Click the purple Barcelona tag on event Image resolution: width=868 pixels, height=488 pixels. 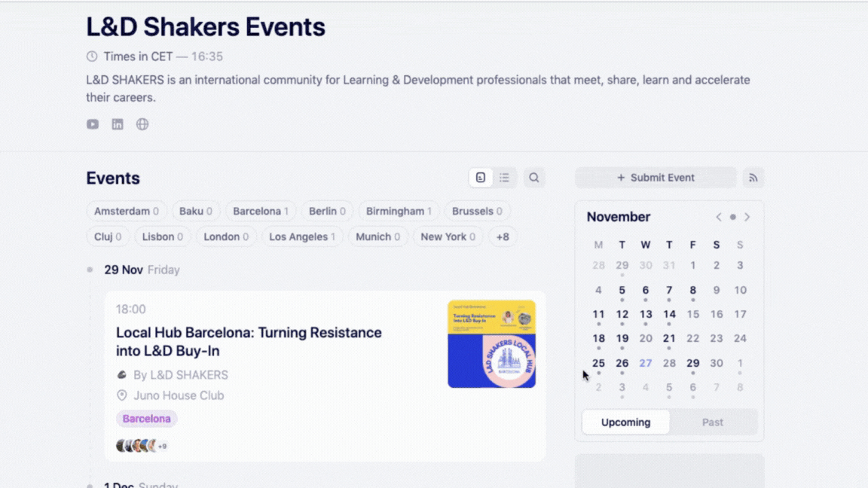pos(146,418)
